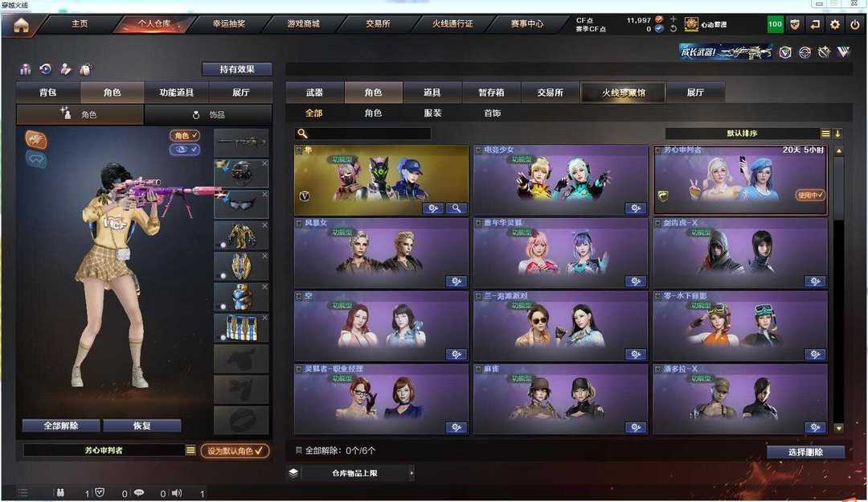Click the 选择删除 button
Screen dimensions: 868x502
tap(805, 452)
